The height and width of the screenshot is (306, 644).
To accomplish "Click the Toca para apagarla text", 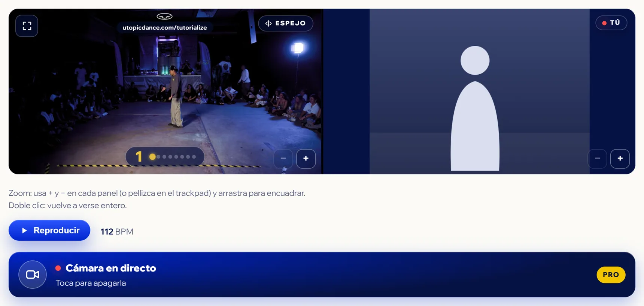I will pos(91,283).
